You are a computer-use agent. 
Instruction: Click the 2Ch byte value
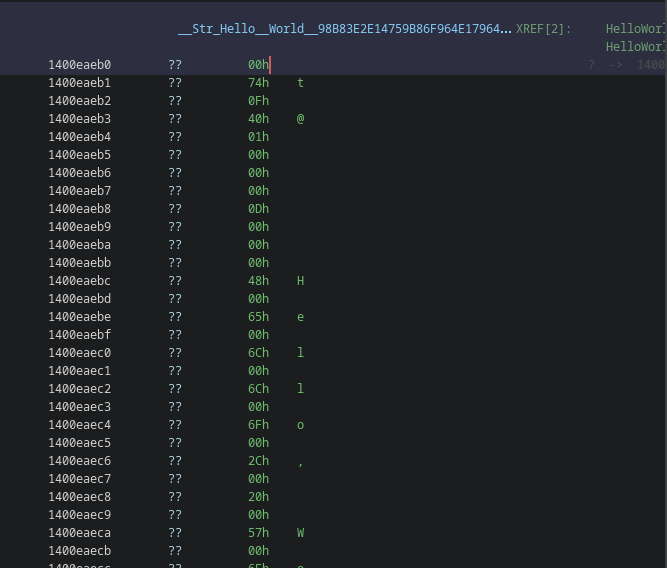(x=259, y=461)
